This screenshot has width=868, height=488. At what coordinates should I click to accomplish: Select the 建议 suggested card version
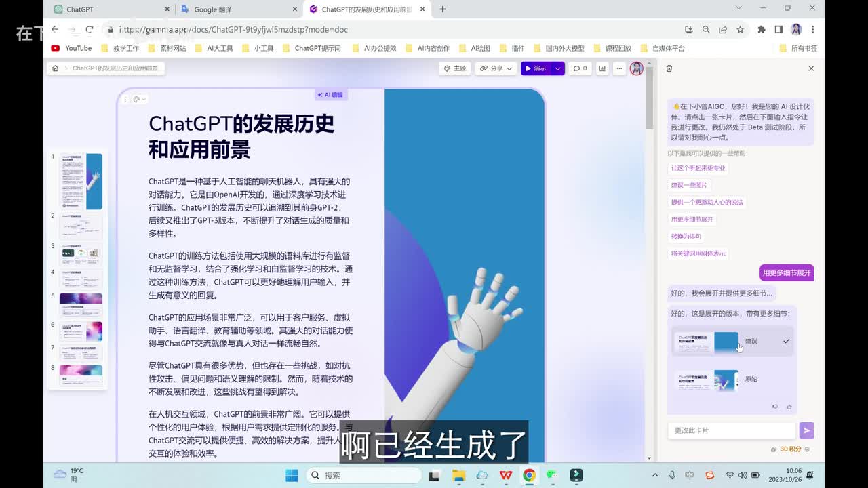tap(731, 342)
